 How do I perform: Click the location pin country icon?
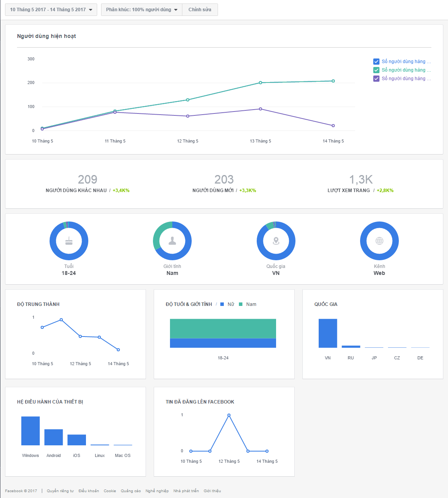tap(276, 241)
